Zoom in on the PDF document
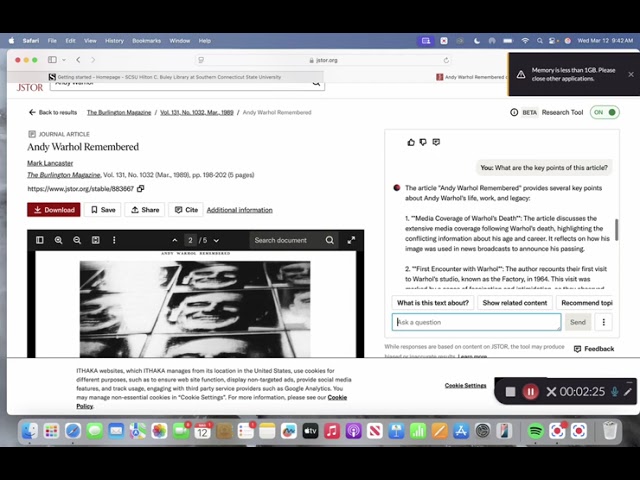Screen dimensions: 640x480 point(58,240)
